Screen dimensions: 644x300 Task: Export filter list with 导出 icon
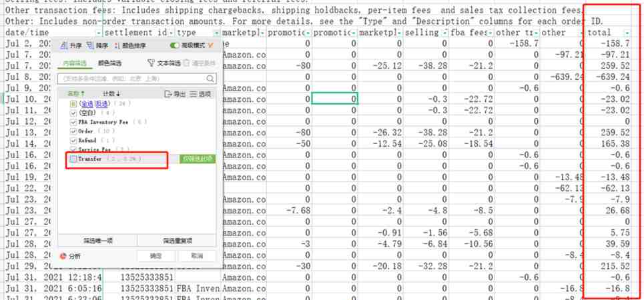168,94
